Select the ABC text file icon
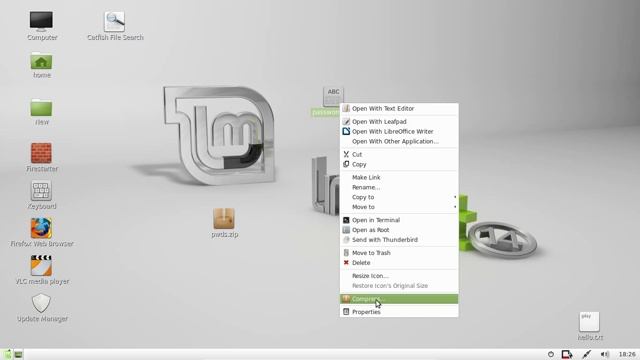This screenshot has width=640, height=360. pos(333,96)
